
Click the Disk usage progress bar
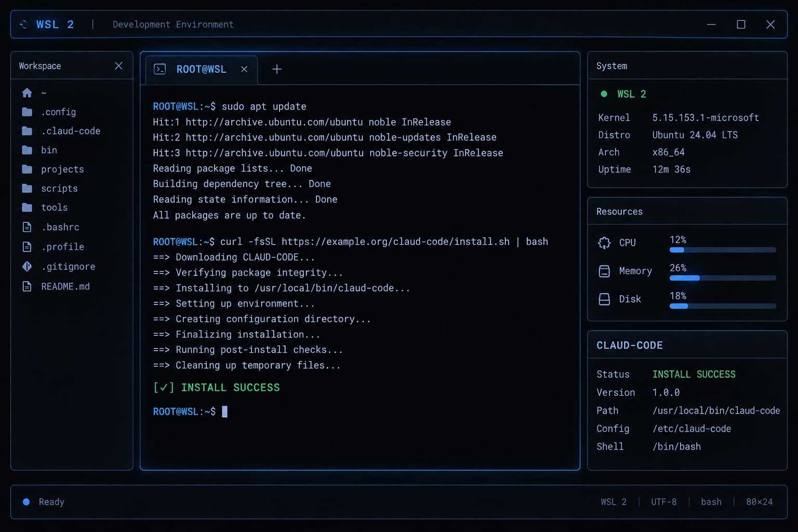pos(723,306)
